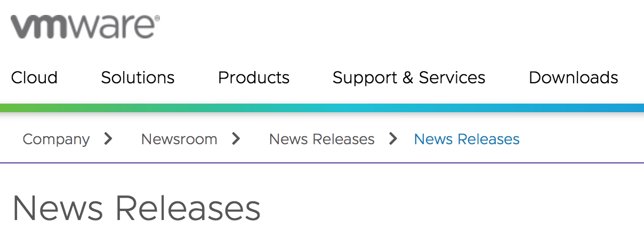Click the gray News Releases breadcrumb
The image size is (644, 235).
pyautogui.click(x=321, y=139)
